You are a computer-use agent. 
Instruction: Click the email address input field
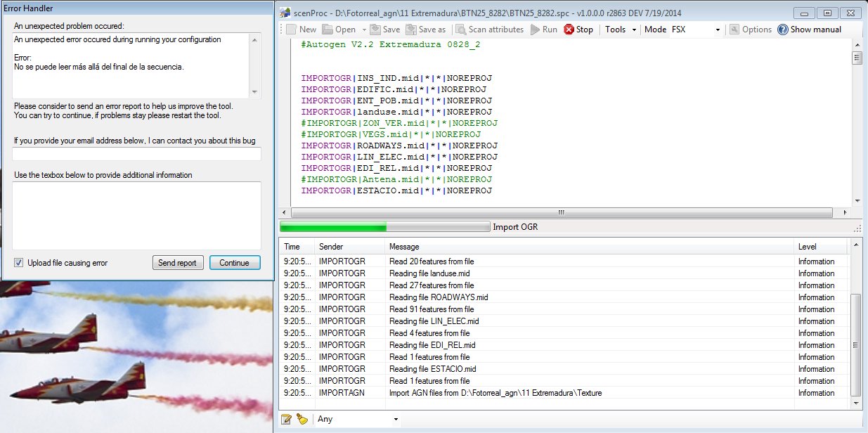coord(136,154)
